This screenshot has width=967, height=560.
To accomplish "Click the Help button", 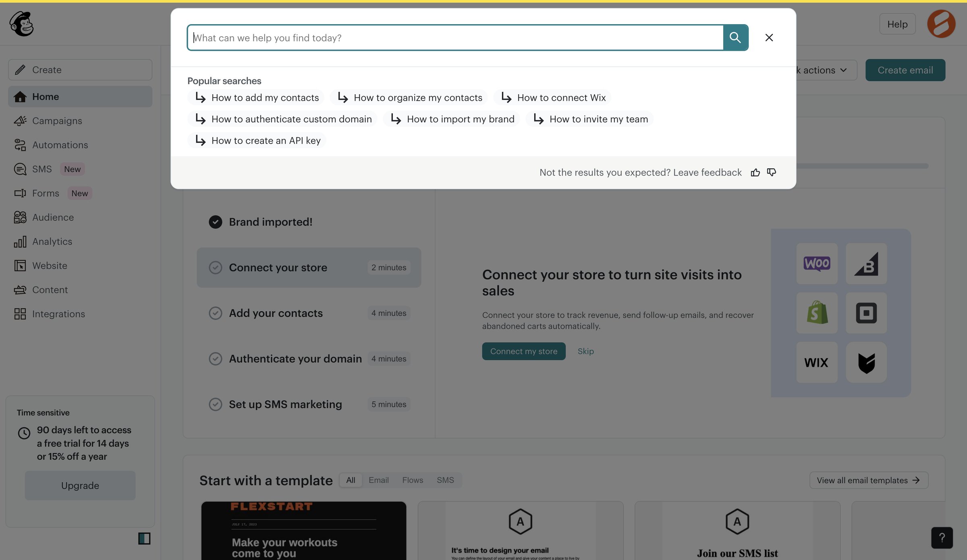I will 897,24.
